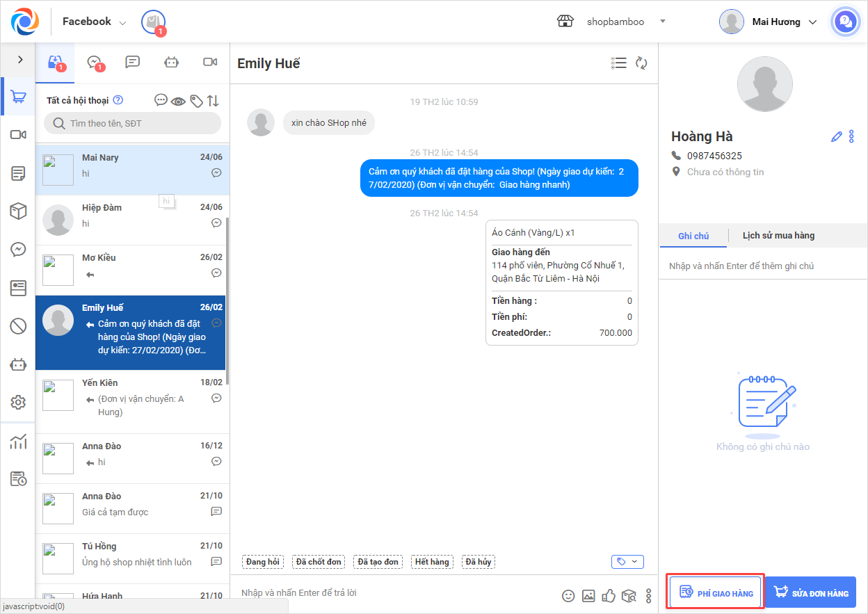Open the emoji picker
This screenshot has height=614, width=868.
point(568,596)
